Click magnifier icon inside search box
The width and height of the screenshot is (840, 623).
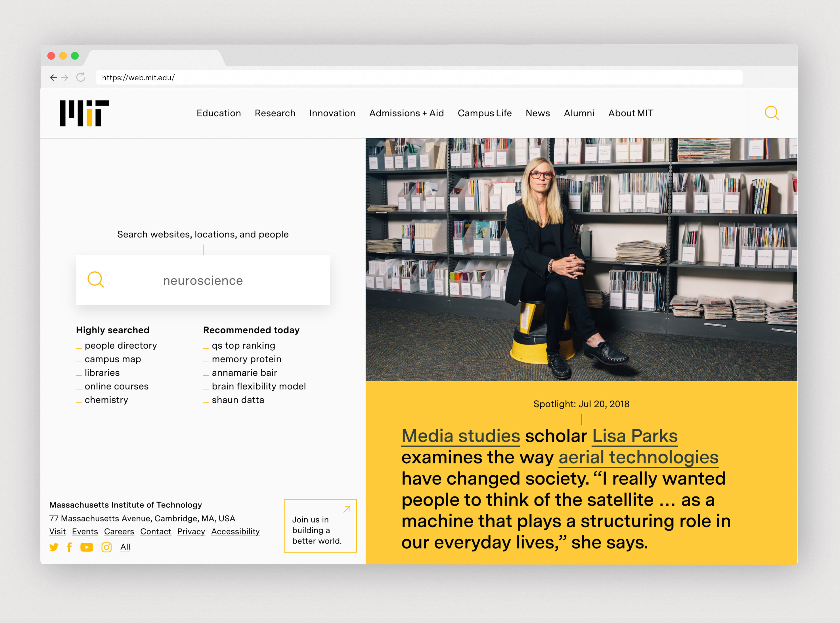pyautogui.click(x=95, y=280)
